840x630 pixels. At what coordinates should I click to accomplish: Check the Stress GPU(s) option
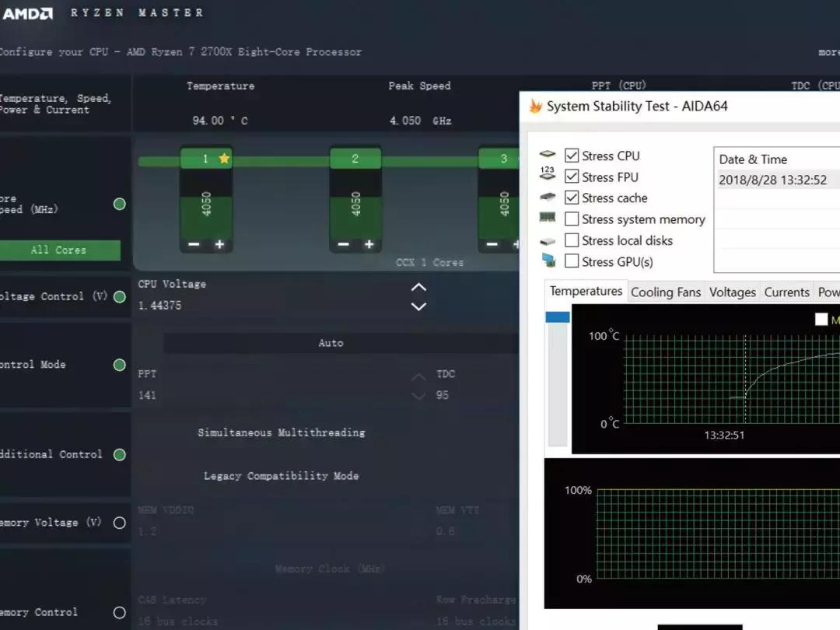(572, 261)
